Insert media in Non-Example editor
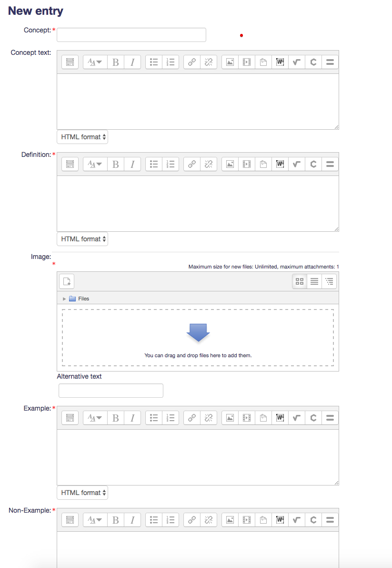The image size is (392, 568). click(247, 520)
